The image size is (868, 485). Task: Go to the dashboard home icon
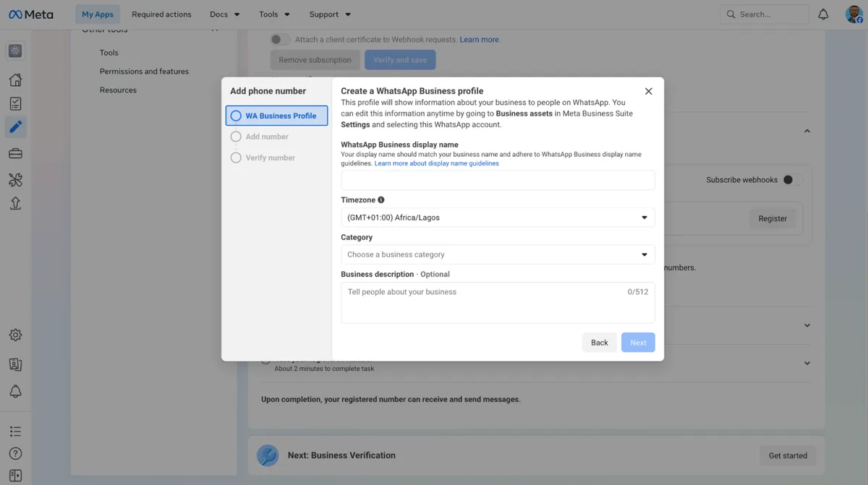pyautogui.click(x=15, y=80)
